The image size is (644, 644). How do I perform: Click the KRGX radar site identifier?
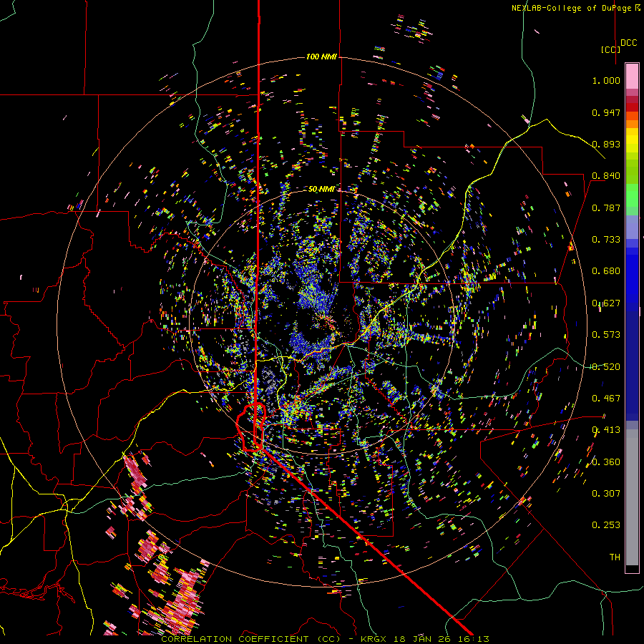(374, 639)
